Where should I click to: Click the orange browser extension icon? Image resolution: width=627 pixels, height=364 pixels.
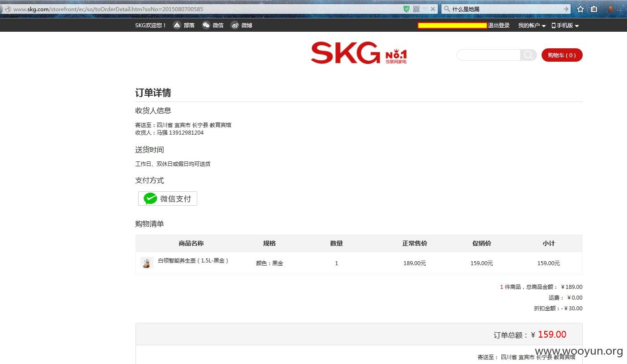tap(610, 9)
